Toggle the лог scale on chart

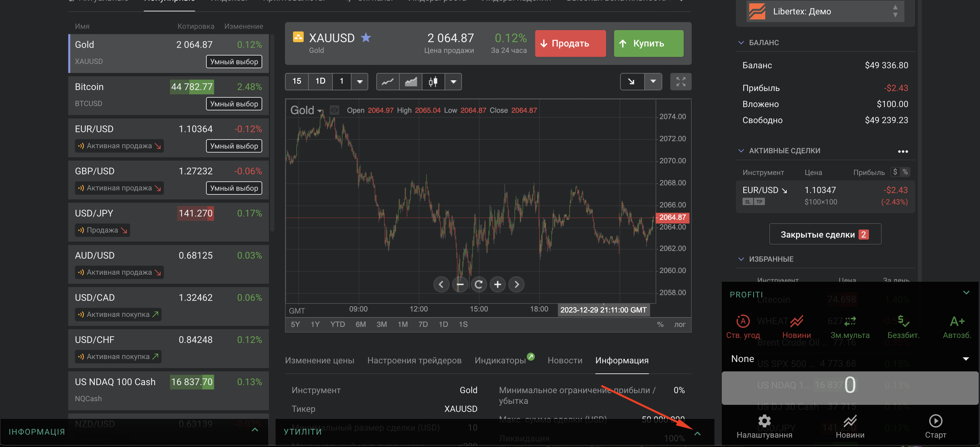click(679, 325)
